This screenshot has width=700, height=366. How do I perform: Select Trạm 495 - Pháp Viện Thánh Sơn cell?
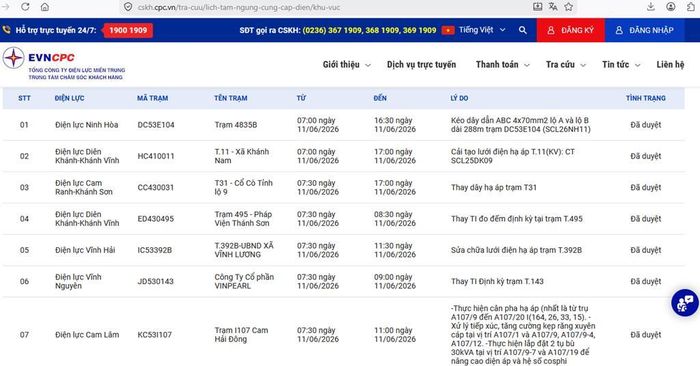coord(243,219)
